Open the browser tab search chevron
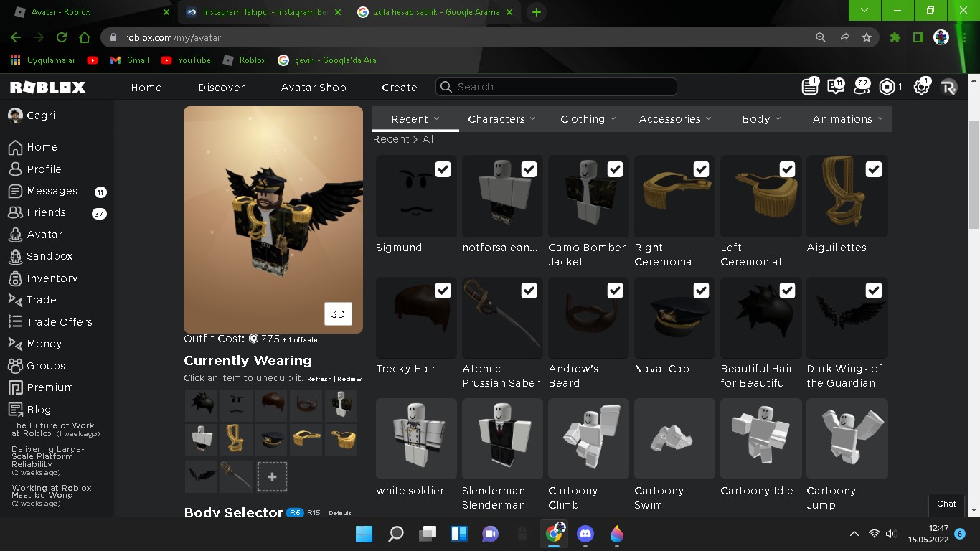The image size is (980, 551). click(x=865, y=10)
